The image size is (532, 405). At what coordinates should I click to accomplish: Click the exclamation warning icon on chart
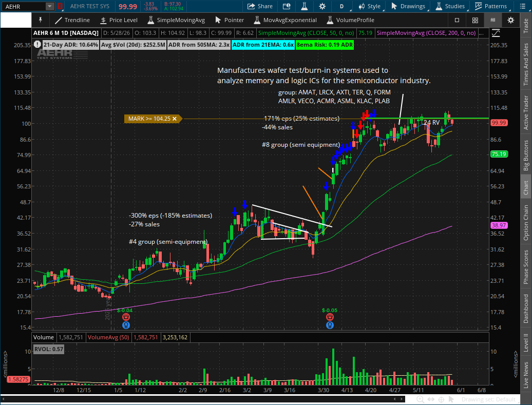click(x=37, y=45)
